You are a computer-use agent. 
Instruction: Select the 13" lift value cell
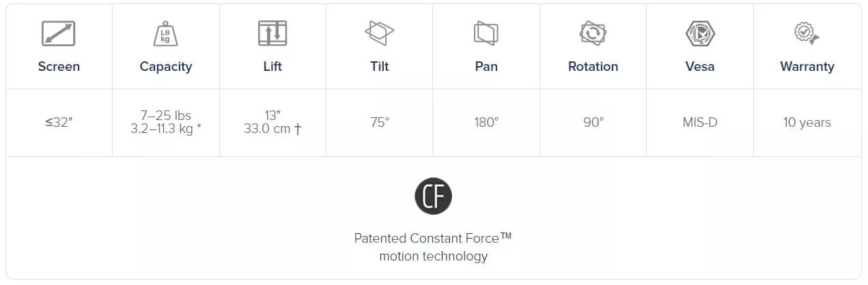272,123
